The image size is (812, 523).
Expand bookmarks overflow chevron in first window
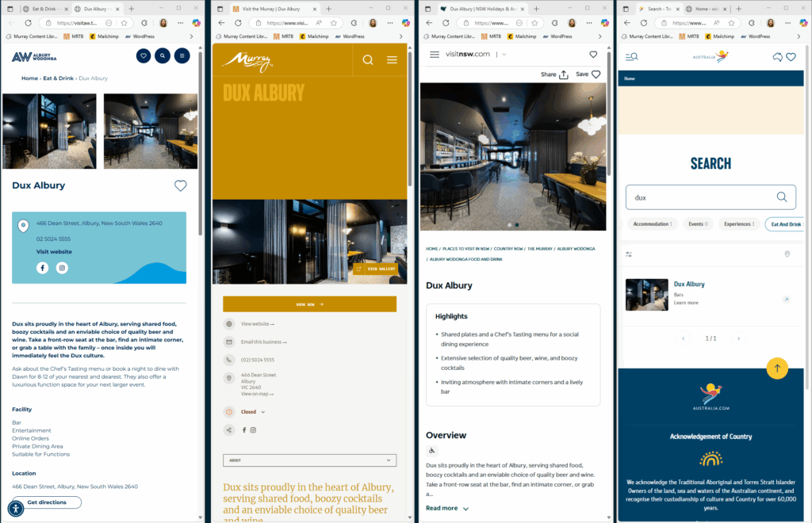191,36
